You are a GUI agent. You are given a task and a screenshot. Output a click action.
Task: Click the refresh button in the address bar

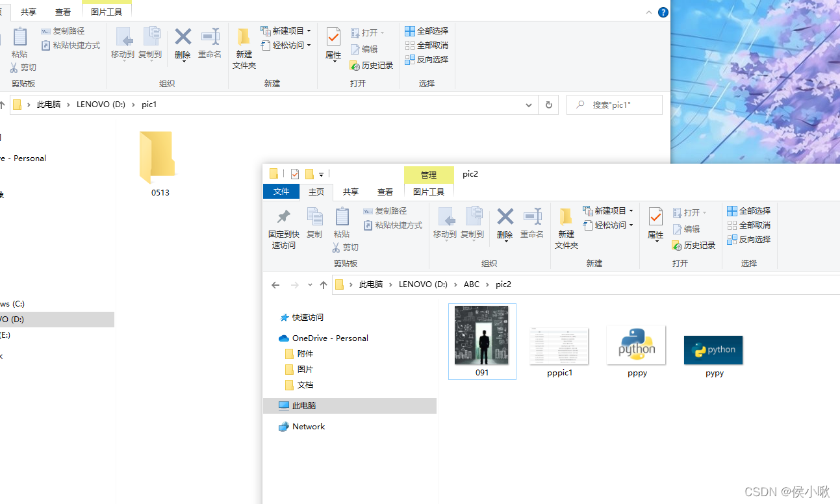pyautogui.click(x=548, y=105)
